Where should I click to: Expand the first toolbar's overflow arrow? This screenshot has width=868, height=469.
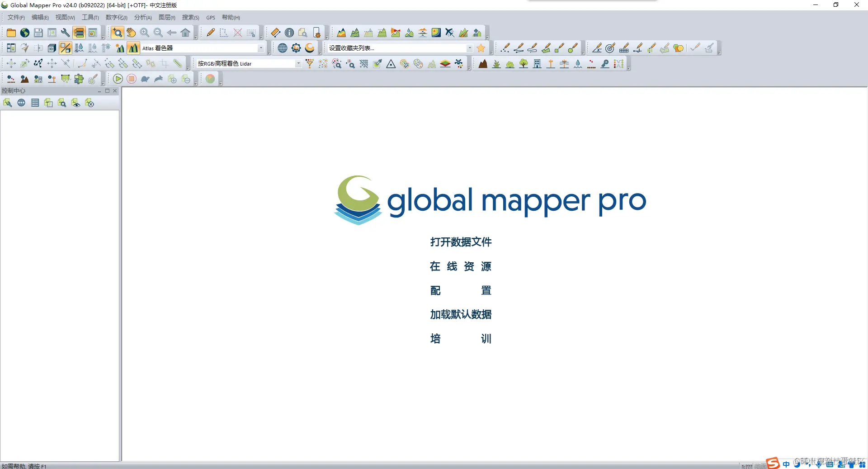(x=103, y=38)
